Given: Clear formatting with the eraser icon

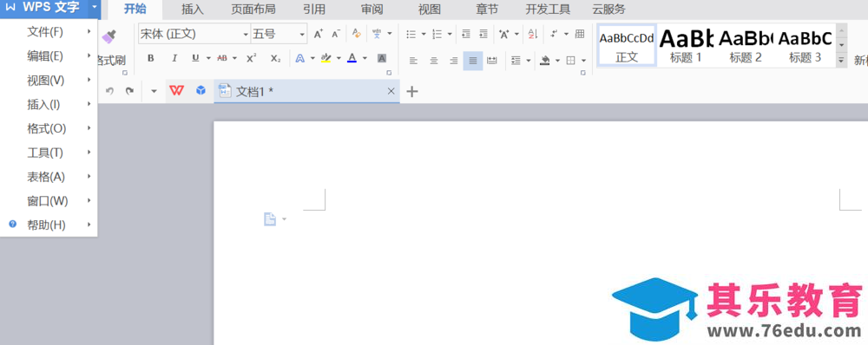Looking at the screenshot, I should tap(357, 34).
